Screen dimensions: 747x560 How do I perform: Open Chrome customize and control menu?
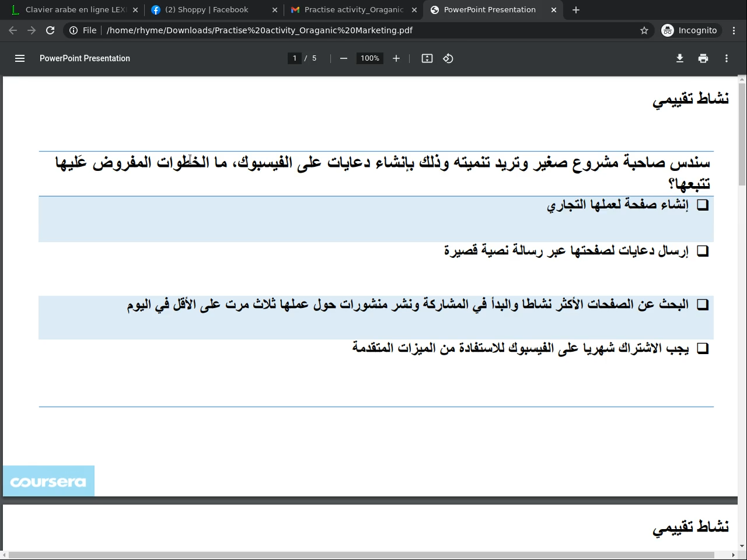[734, 30]
